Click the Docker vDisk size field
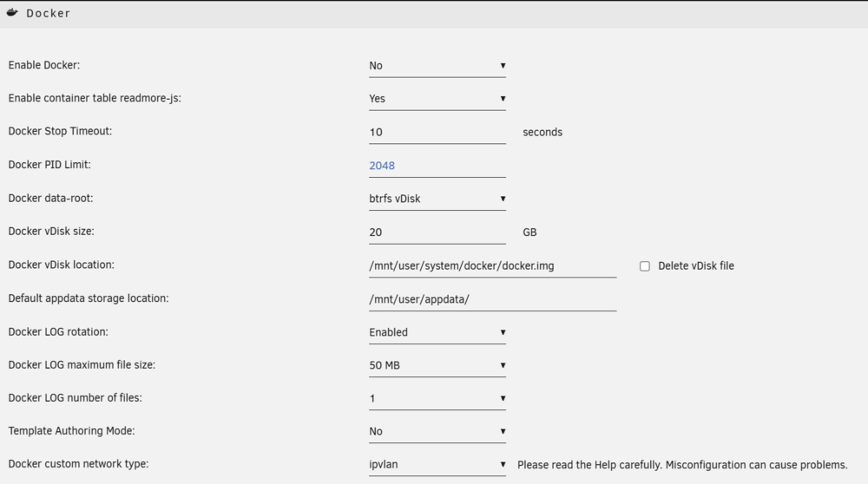Screen dimensions: 868x484 (437, 232)
